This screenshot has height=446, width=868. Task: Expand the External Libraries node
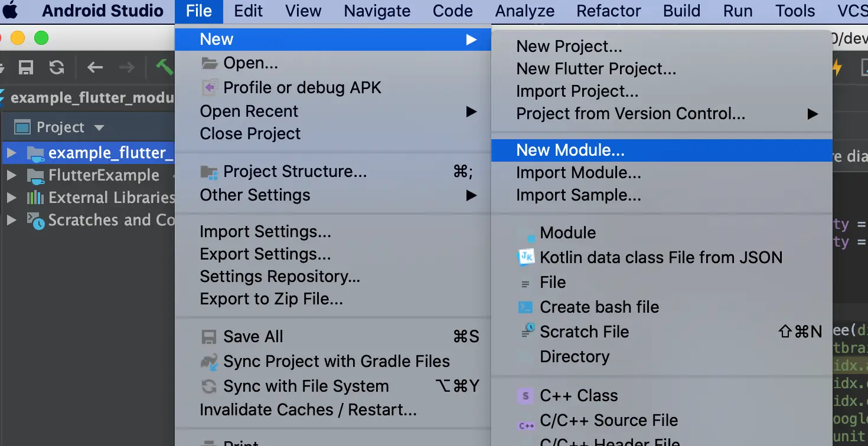click(11, 198)
